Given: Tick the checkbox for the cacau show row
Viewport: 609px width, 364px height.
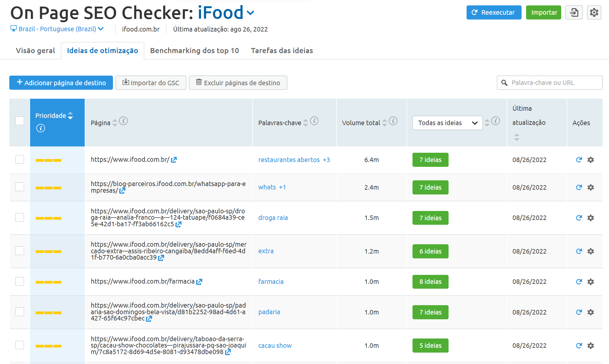Looking at the screenshot, I should click(20, 345).
